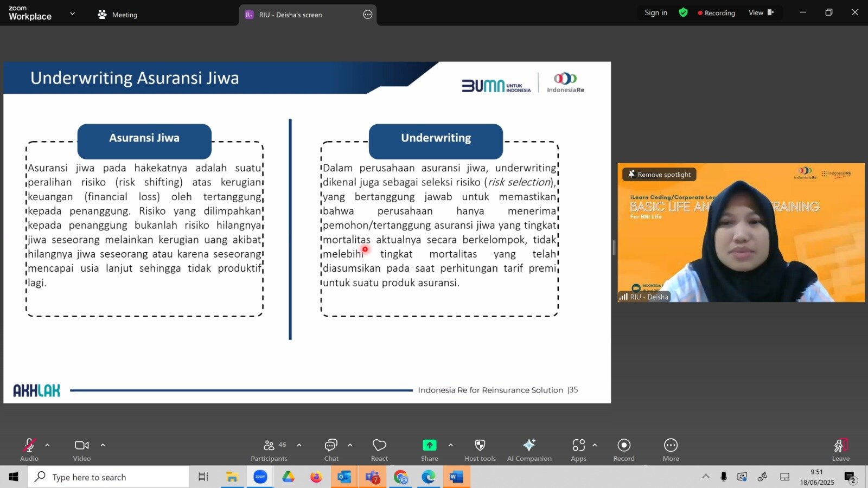868x488 pixels.
Task: Click Remove spotlight on Deisha's video
Action: click(659, 175)
